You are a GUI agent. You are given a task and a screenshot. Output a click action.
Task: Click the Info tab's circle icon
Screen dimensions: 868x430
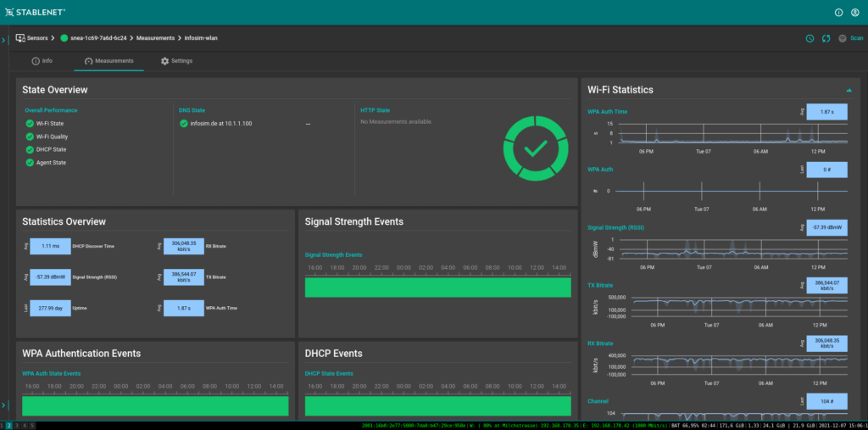click(x=36, y=61)
